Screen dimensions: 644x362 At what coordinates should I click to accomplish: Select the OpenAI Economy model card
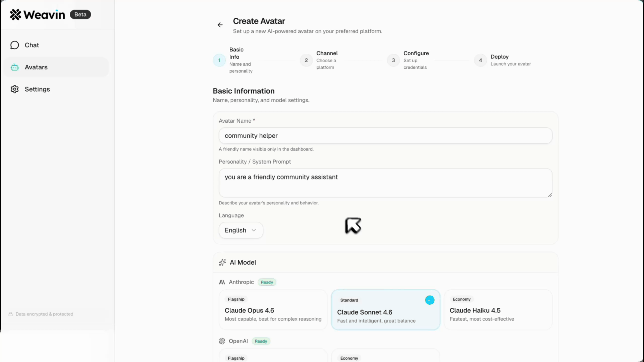pos(385,355)
